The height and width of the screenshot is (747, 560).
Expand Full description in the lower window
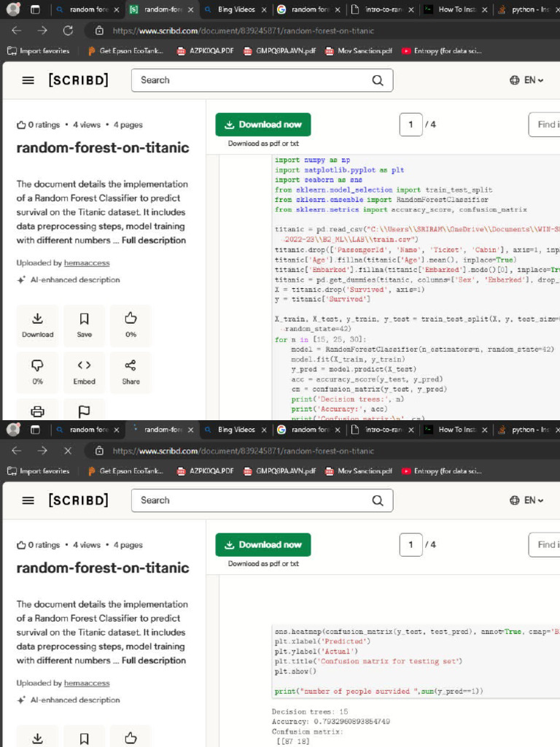[154, 660]
